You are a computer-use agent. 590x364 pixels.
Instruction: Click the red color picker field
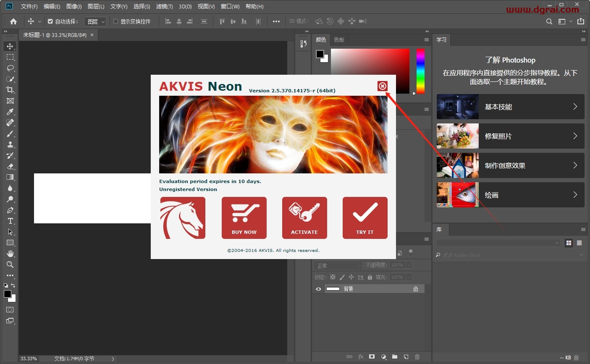(x=370, y=71)
